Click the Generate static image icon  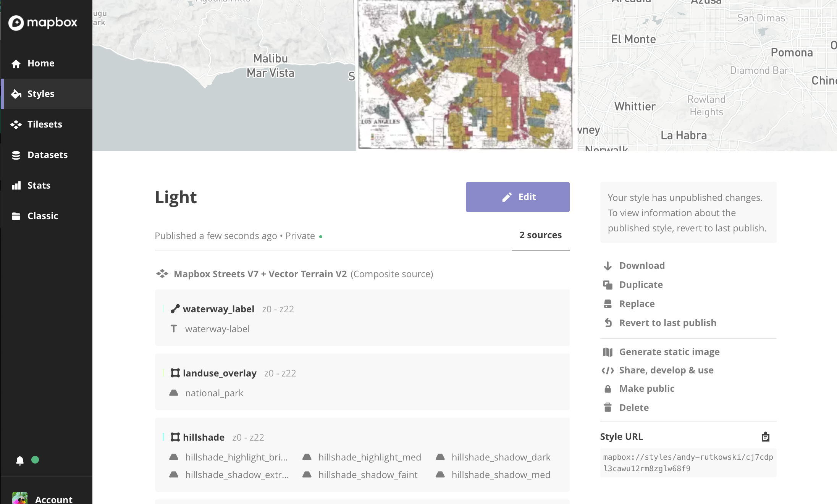pos(608,352)
